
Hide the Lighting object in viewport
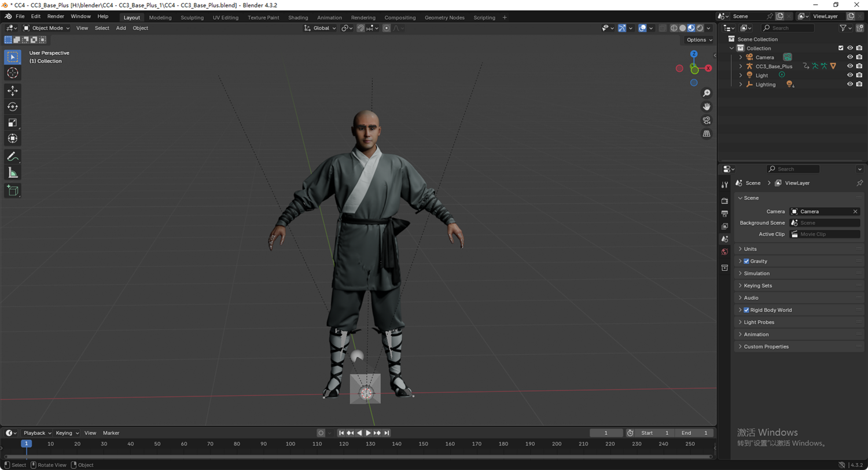coord(850,84)
